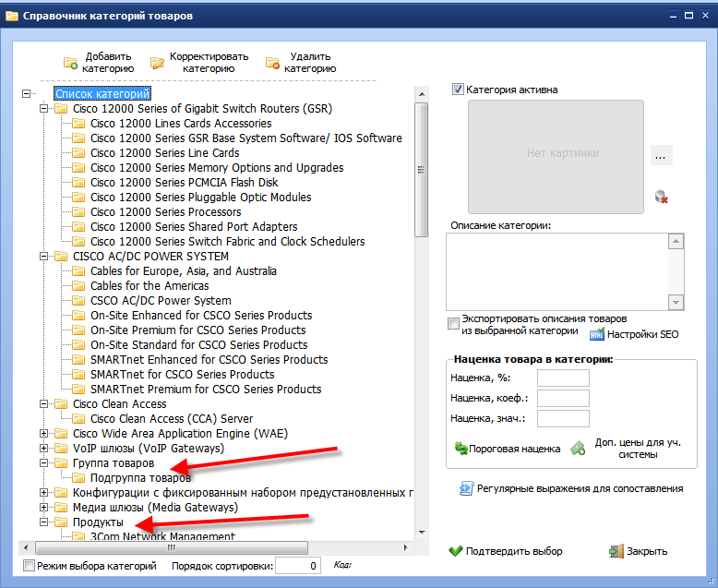Viewport: 718px width, 588px height.
Task: Collapse CISCO AC/DC POWER SYSTEM node
Action: pyautogui.click(x=43, y=257)
